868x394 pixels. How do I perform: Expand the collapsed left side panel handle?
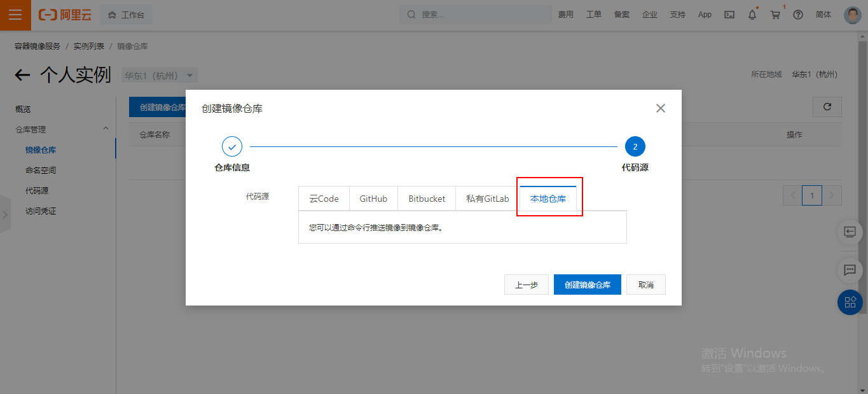pyautogui.click(x=5, y=215)
